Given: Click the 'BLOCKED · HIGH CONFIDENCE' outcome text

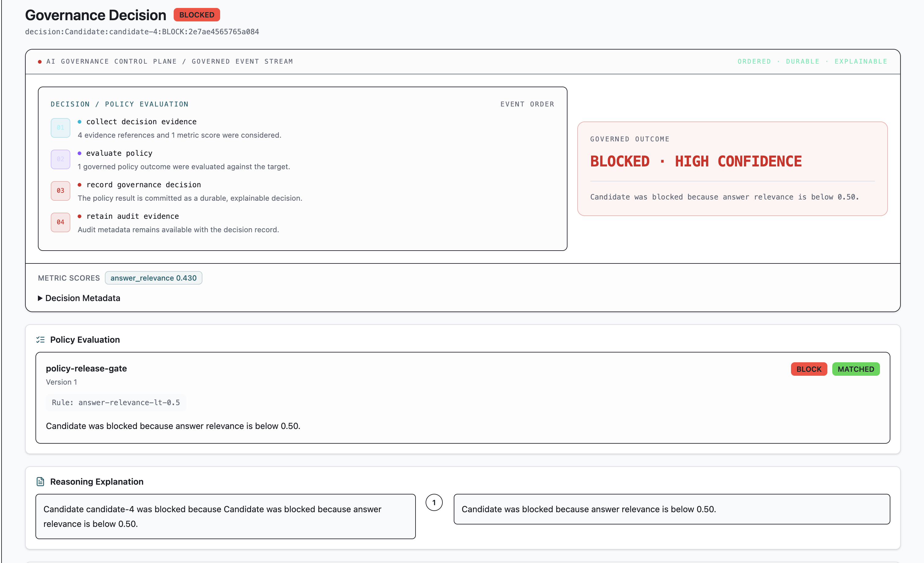Looking at the screenshot, I should click(696, 161).
